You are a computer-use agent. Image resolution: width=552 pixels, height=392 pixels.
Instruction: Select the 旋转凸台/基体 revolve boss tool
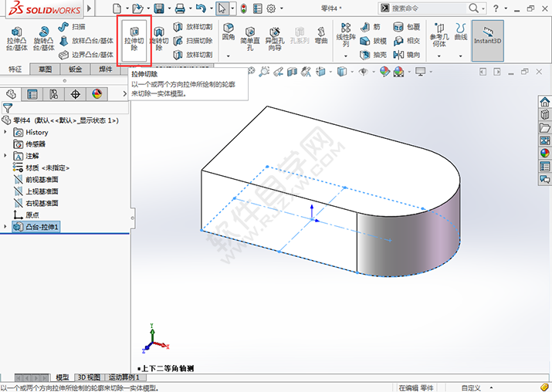point(44,39)
